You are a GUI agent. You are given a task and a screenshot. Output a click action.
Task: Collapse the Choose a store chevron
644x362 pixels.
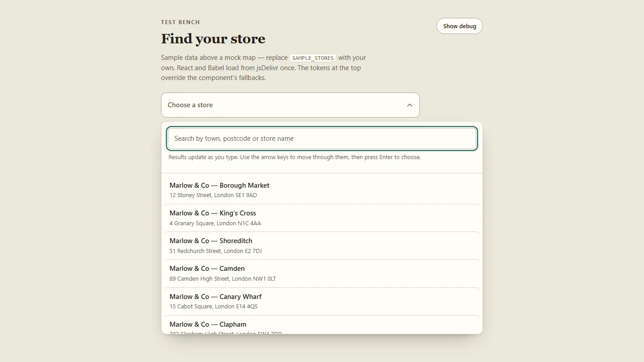coord(409,105)
